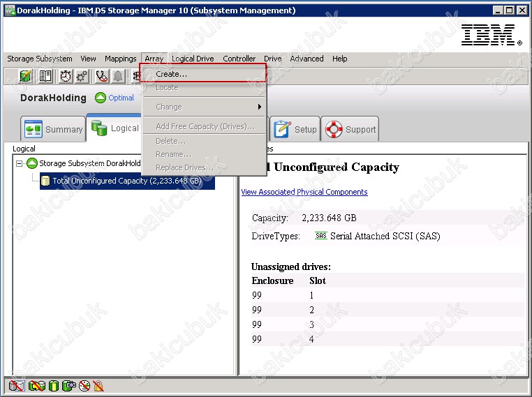Open the View menu
The image size is (532, 397).
click(88, 59)
